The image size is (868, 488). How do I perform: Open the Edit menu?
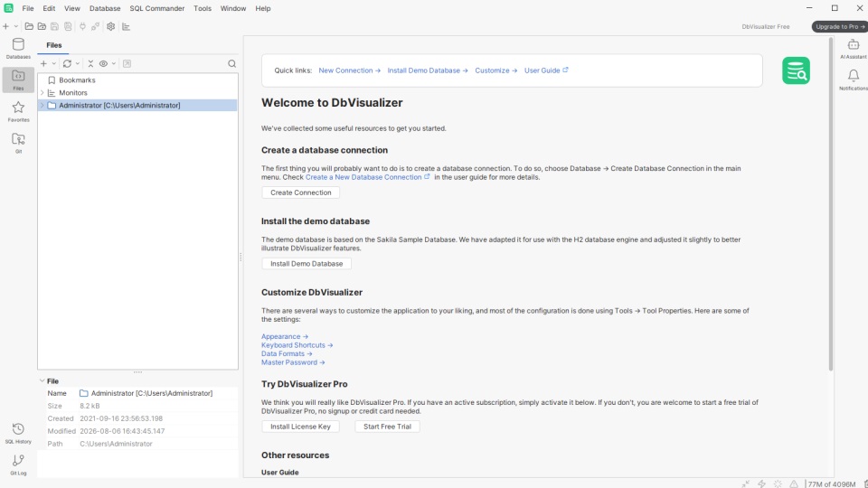[x=49, y=8]
